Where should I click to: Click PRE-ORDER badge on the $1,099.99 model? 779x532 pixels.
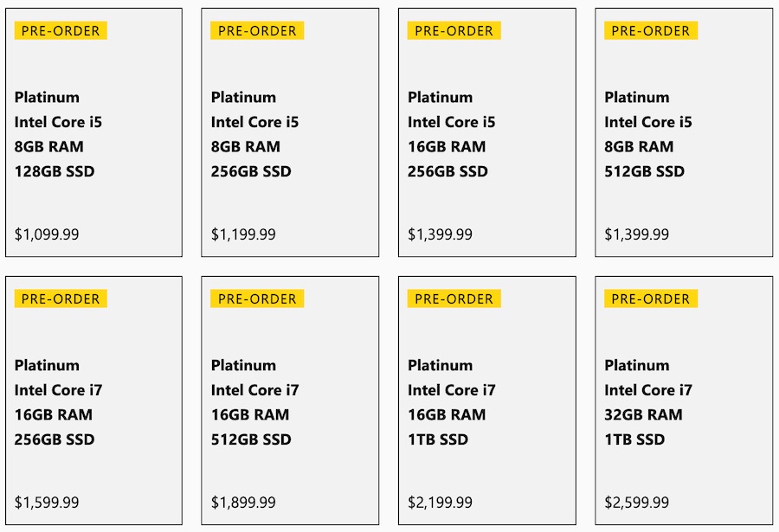(61, 31)
